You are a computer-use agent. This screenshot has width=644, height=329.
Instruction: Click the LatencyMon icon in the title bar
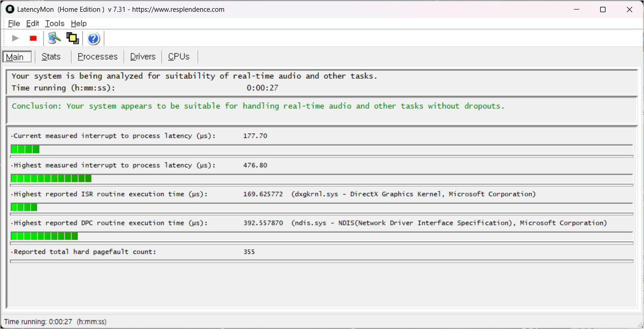pos(9,10)
